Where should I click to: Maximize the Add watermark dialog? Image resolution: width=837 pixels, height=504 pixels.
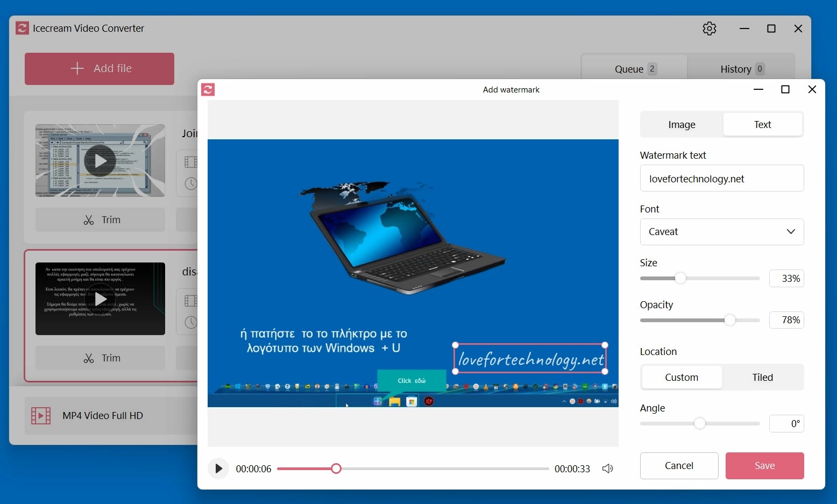coord(785,89)
